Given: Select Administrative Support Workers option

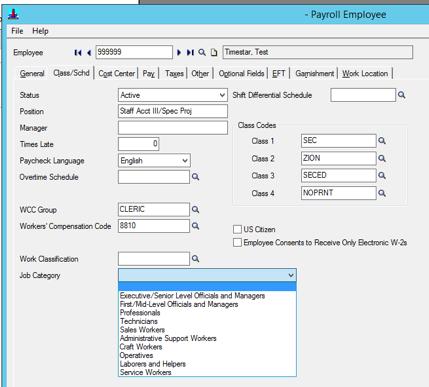Looking at the screenshot, I should tap(207, 338).
